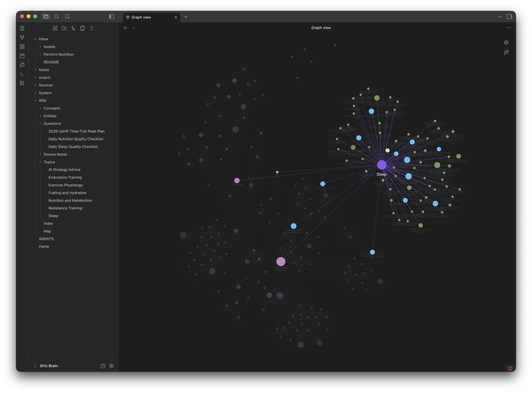Expand the Notes folder
This screenshot has height=393, width=532.
coord(35,70)
